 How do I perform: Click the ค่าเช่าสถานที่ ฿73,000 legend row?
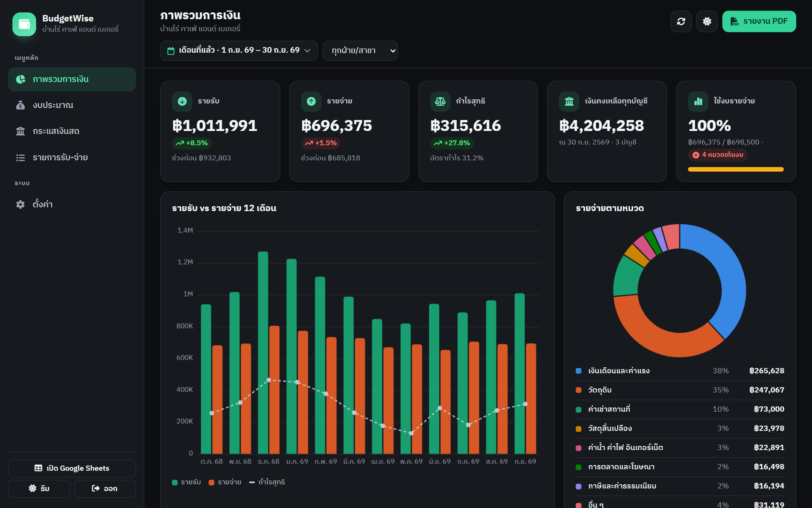[x=680, y=409]
